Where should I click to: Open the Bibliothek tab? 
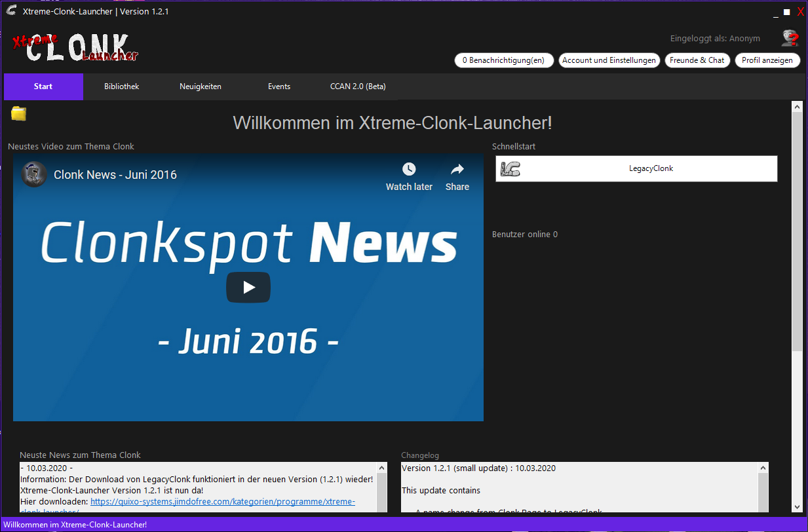122,86
